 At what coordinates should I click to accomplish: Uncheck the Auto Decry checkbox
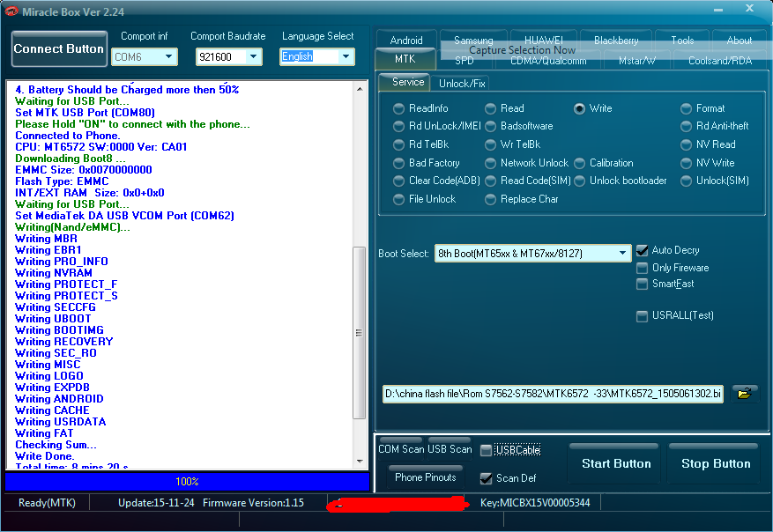pyautogui.click(x=642, y=251)
